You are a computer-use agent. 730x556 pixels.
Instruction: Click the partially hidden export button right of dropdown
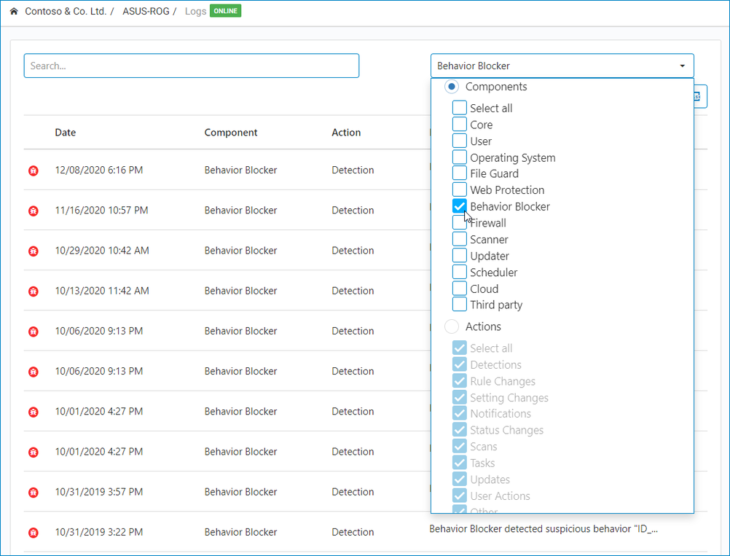701,96
